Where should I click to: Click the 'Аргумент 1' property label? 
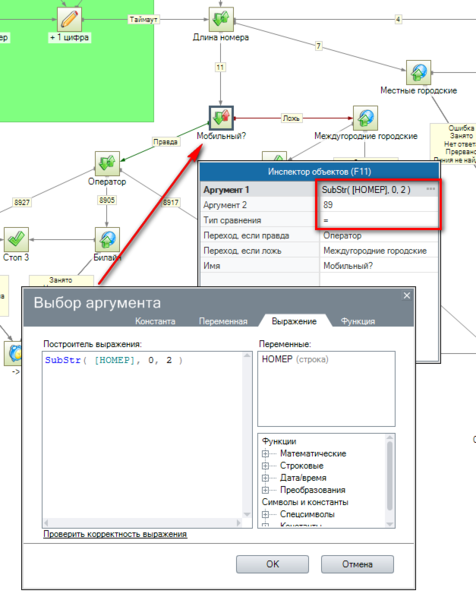pyautogui.click(x=226, y=190)
